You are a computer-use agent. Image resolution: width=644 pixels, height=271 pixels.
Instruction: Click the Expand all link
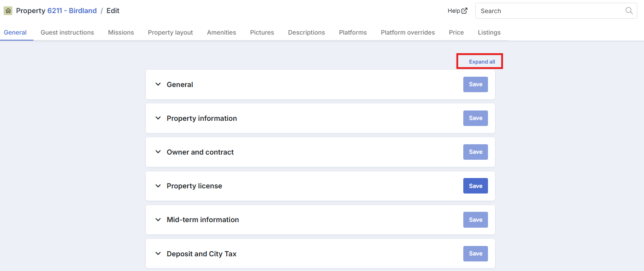pyautogui.click(x=482, y=62)
